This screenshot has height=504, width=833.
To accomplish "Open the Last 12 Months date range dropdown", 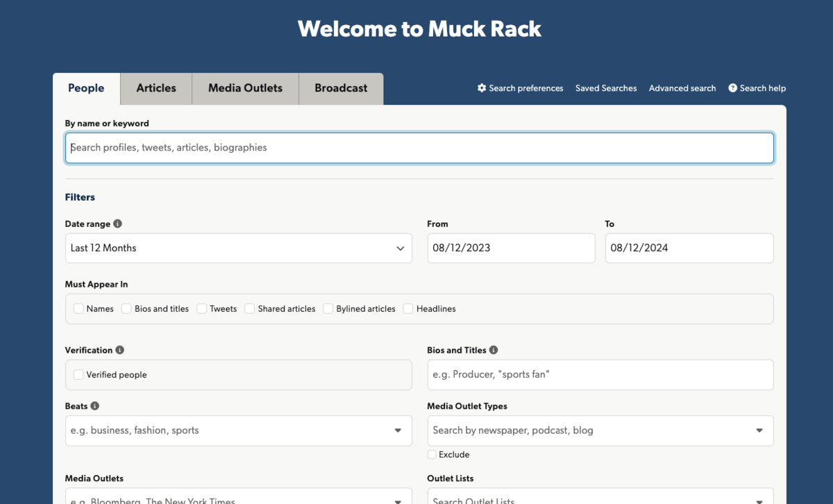I will [x=238, y=249].
